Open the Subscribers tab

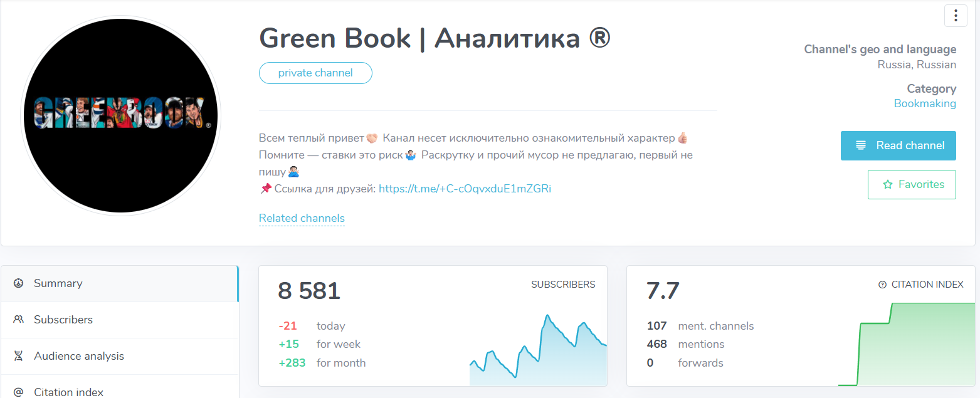[x=119, y=320]
